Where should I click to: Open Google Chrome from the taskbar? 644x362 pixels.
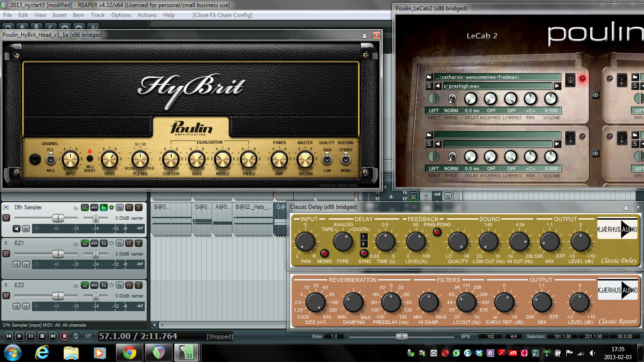pyautogui.click(x=130, y=352)
